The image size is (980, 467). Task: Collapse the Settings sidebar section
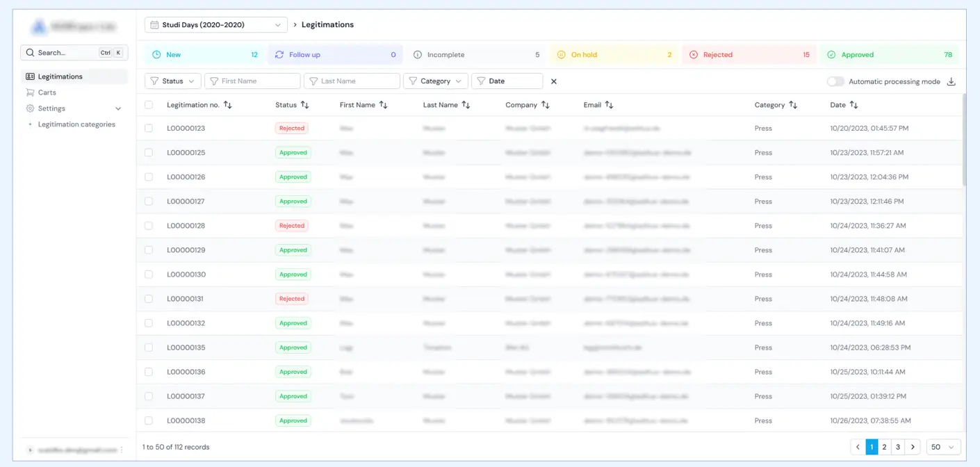tap(117, 108)
